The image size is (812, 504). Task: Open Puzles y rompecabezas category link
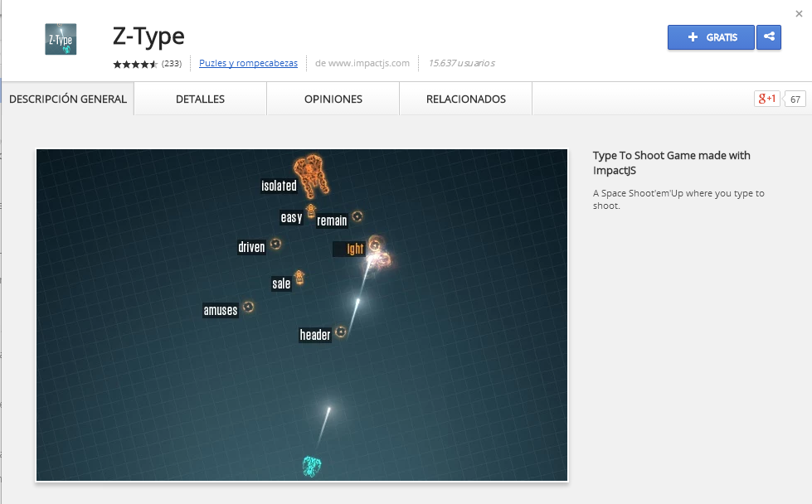[x=249, y=63]
